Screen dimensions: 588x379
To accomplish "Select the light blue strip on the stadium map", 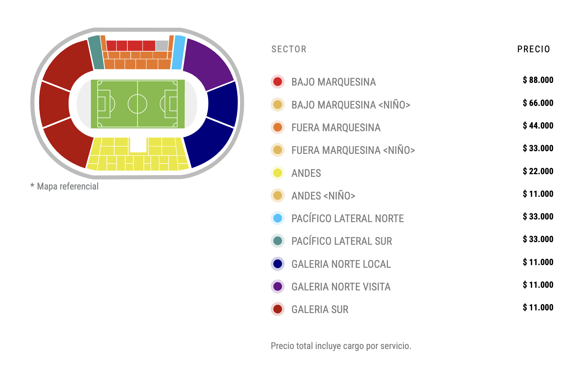I will click(x=178, y=53).
